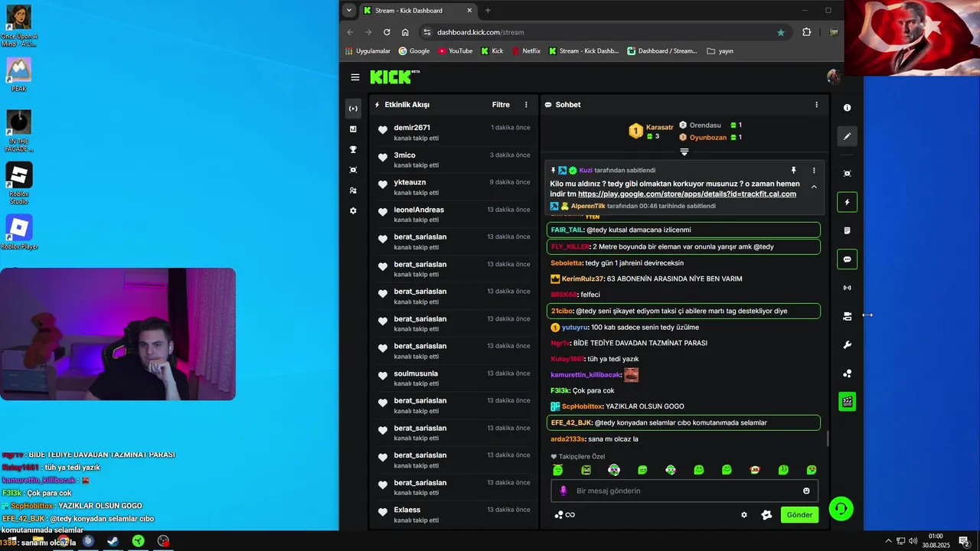Open the Google Play link in pinned message
Viewport: 980px width, 551px height.
pyautogui.click(x=687, y=194)
